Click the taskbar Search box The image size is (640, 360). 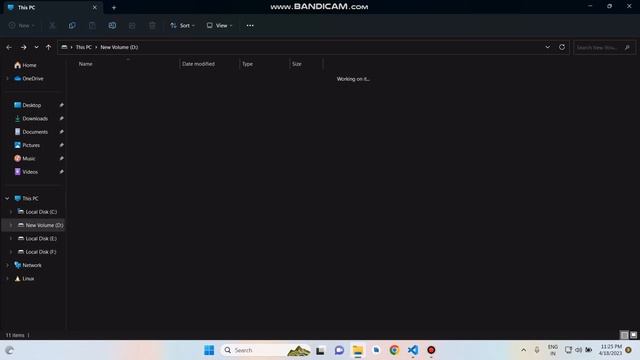point(265,350)
